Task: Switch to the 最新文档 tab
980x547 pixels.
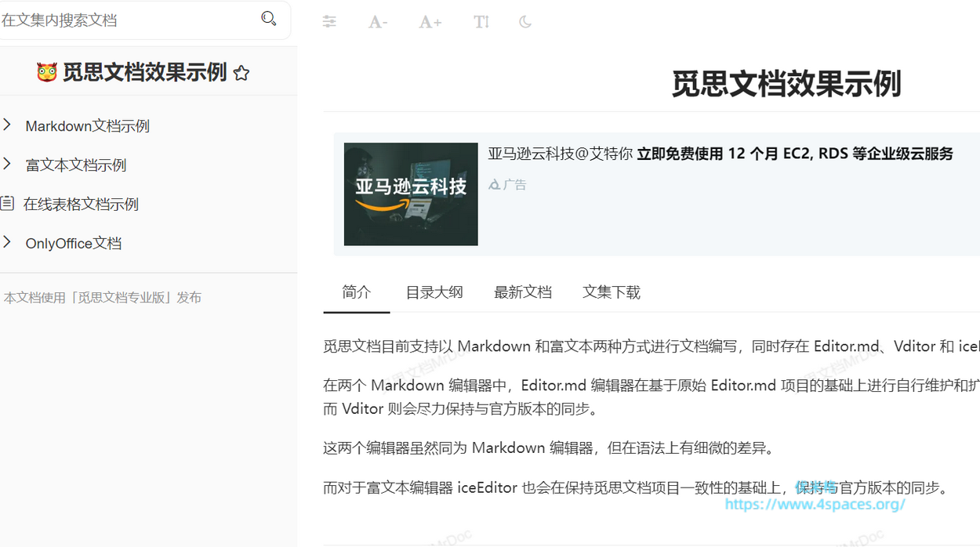Action: 523,292
